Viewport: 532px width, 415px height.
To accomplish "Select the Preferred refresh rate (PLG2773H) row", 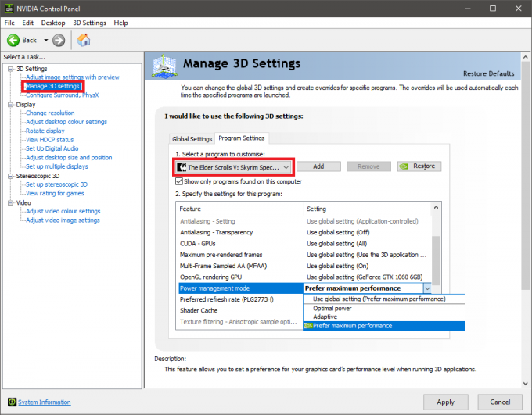I will [241, 300].
